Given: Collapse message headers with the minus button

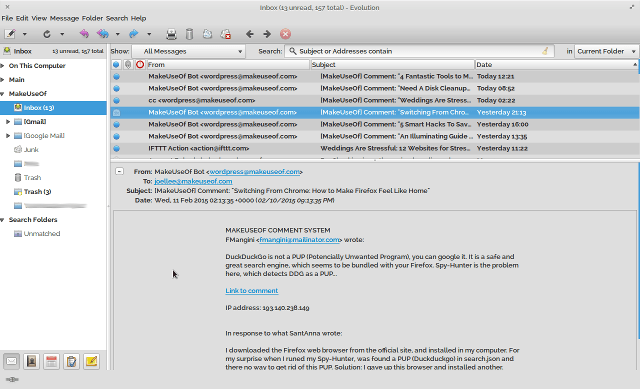Looking at the screenshot, I should click(119, 171).
